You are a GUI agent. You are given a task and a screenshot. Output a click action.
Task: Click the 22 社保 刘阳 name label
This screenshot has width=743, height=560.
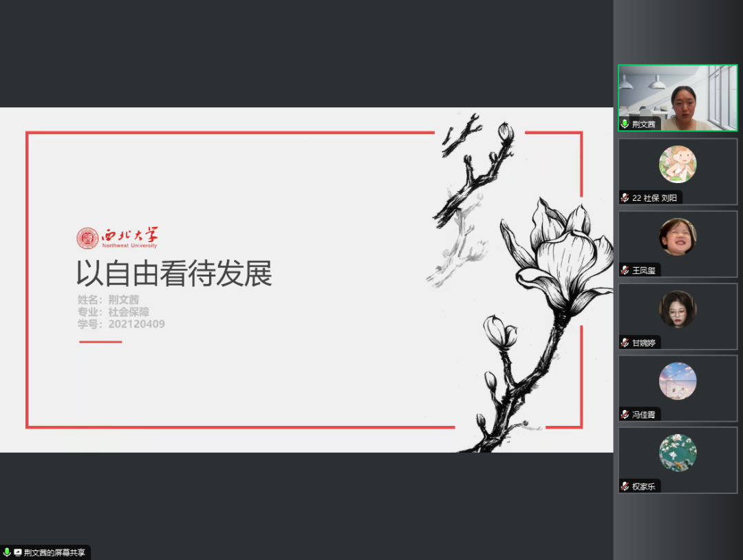[655, 198]
